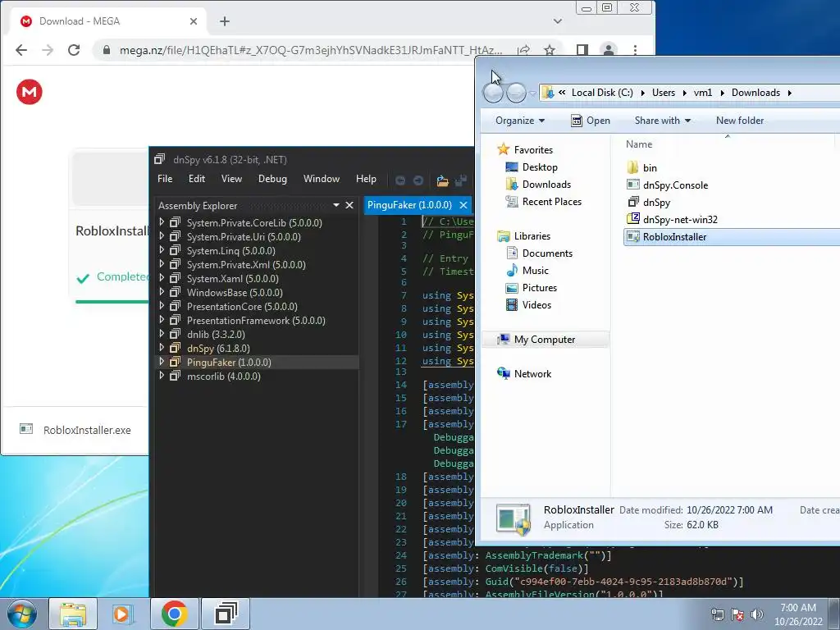Image resolution: width=840 pixels, height=630 pixels.
Task: Open Chrome side panel icon
Action: click(x=582, y=50)
